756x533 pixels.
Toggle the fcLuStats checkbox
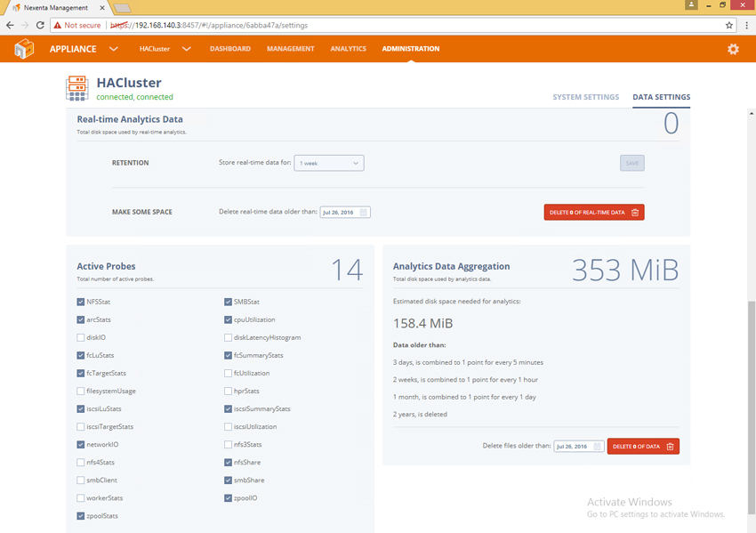pos(81,356)
